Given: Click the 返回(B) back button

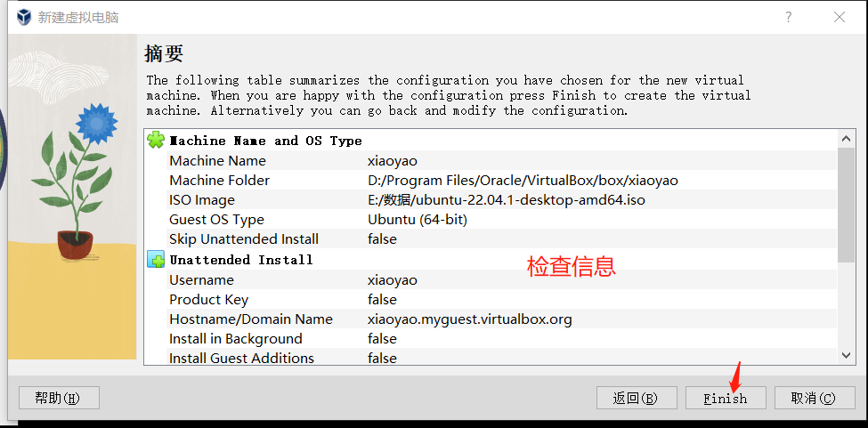Looking at the screenshot, I should coord(637,398).
